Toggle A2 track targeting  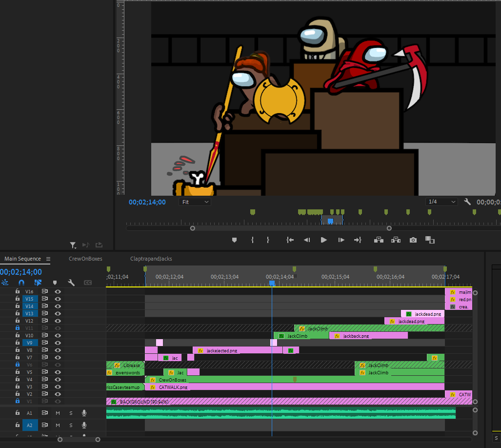coord(29,426)
